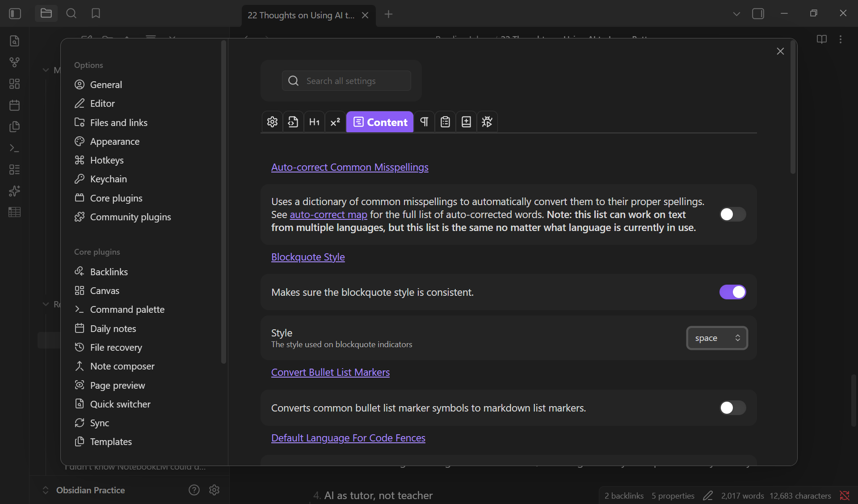The image size is (858, 504).
Task: Open settings gear near vault name
Action: (214, 490)
